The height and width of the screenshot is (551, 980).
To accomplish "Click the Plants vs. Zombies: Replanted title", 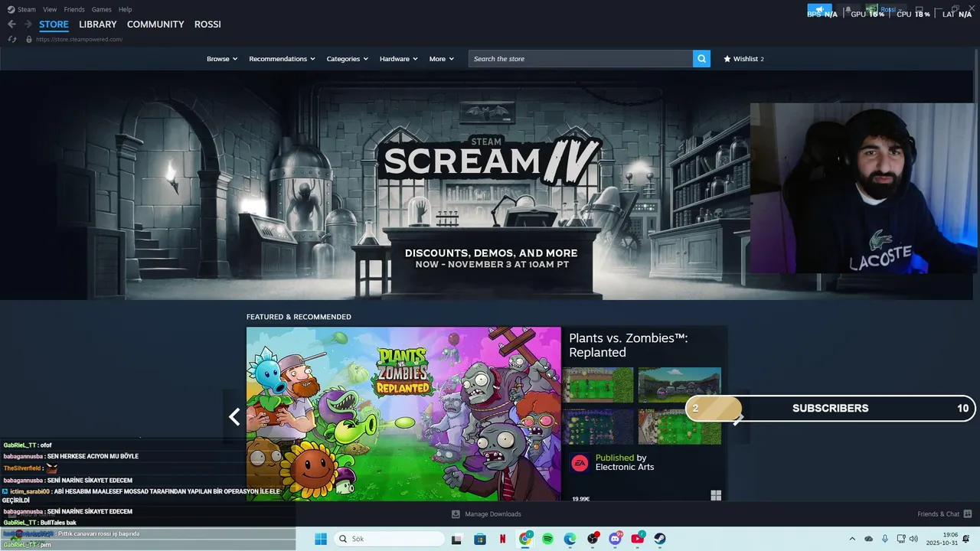I will pos(629,345).
